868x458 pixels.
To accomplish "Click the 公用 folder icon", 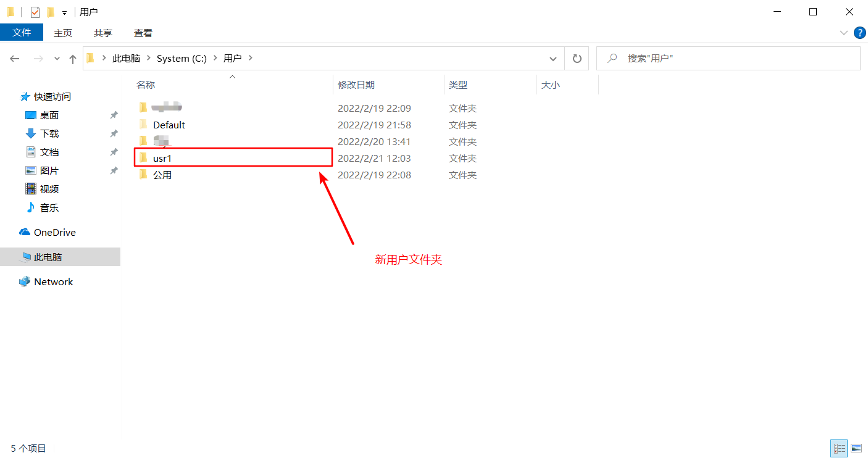I will point(143,175).
